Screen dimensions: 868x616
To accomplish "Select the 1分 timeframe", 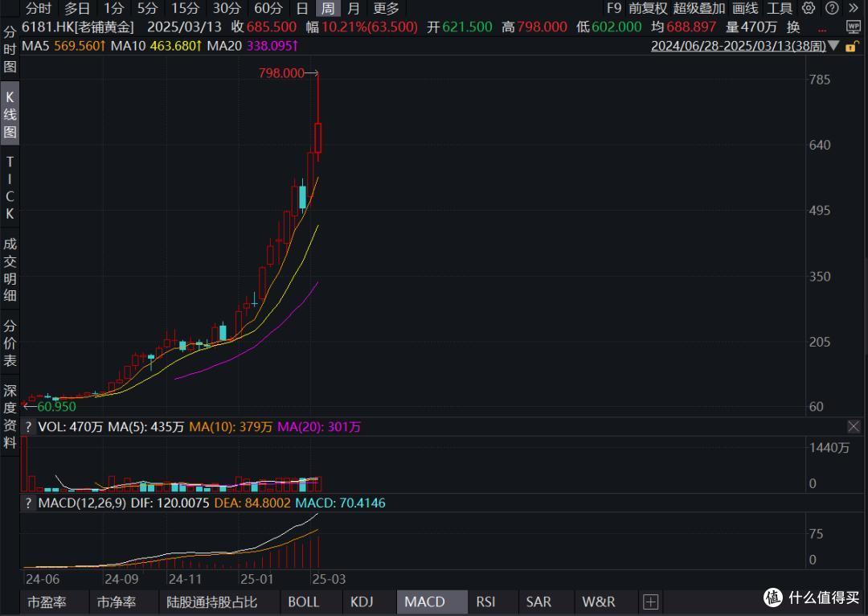I will coord(113,8).
